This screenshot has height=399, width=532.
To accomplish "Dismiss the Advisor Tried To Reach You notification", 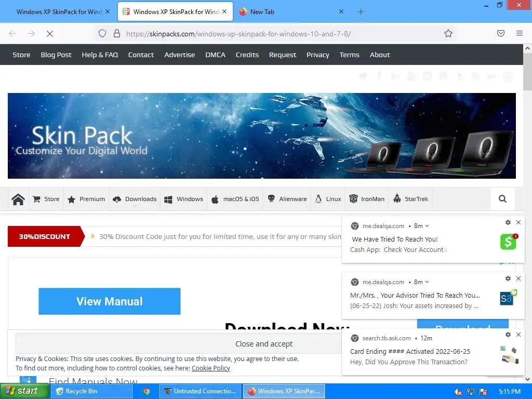I will (518, 278).
